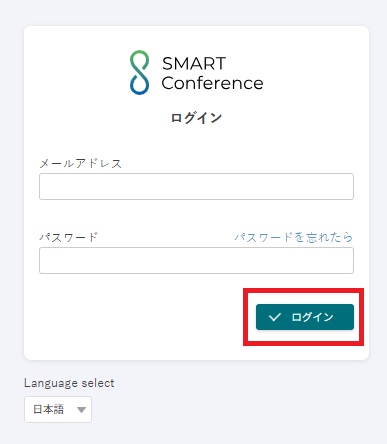
Task: Click the checkmark icon on ログイン button
Action: 275,317
